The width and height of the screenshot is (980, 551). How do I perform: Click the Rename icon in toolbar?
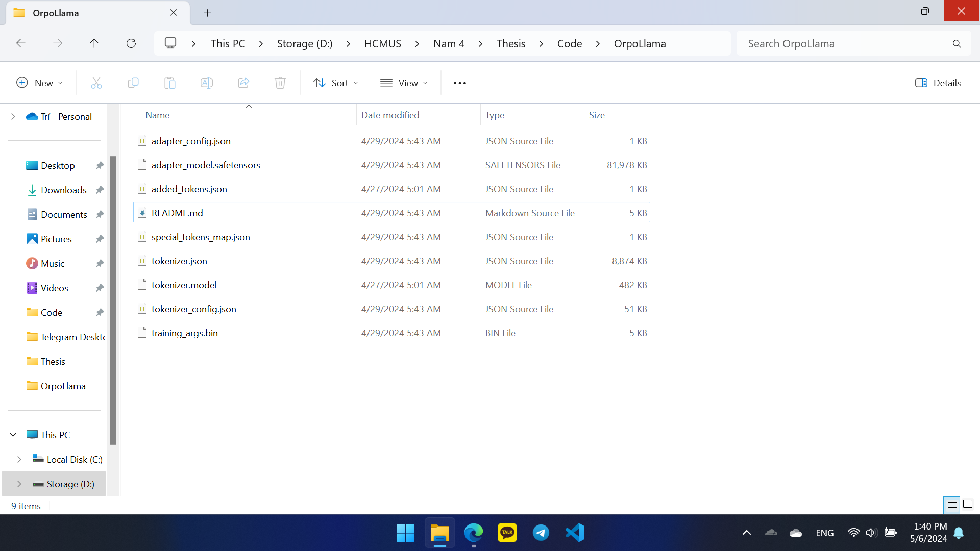(207, 83)
